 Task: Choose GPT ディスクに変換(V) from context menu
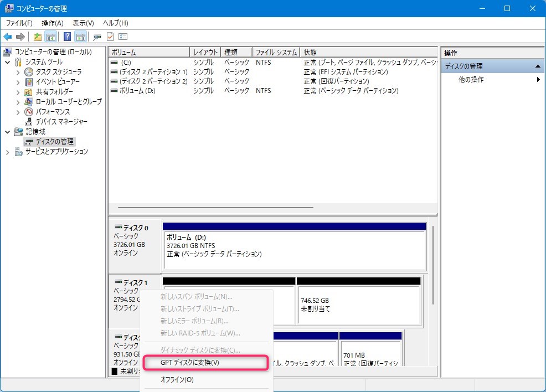click(190, 363)
